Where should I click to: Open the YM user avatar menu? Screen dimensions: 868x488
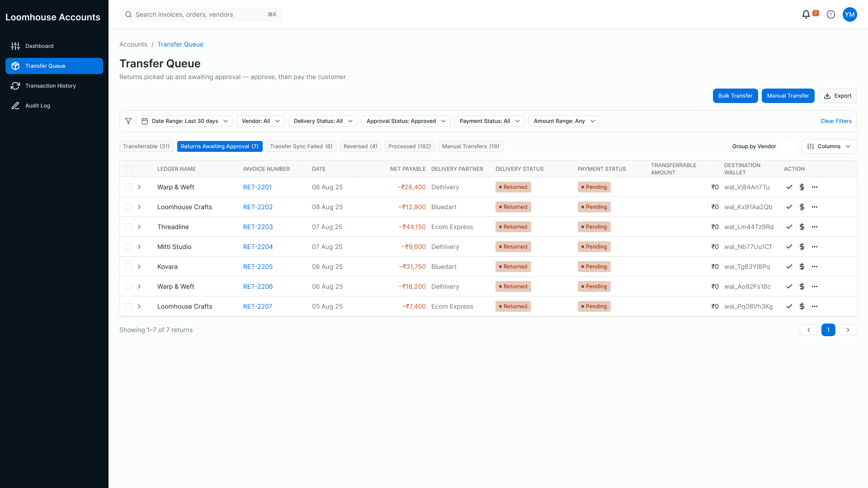tap(850, 14)
